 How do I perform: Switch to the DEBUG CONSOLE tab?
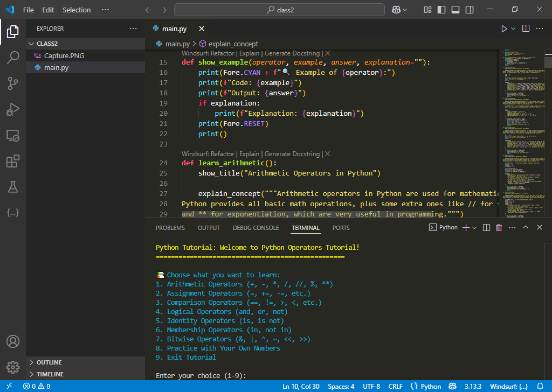(x=256, y=228)
